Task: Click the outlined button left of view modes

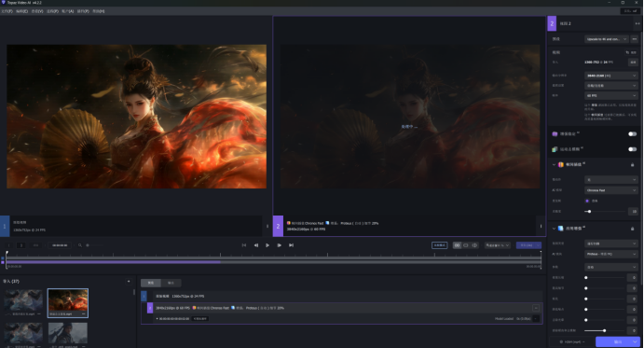Action: tap(440, 245)
